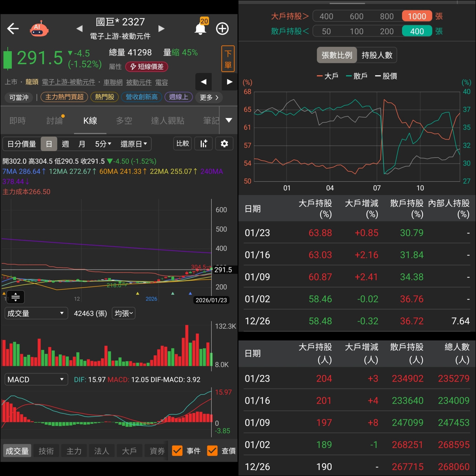Click the right arrow to view next stock
The image size is (476, 476).
tap(161, 28)
